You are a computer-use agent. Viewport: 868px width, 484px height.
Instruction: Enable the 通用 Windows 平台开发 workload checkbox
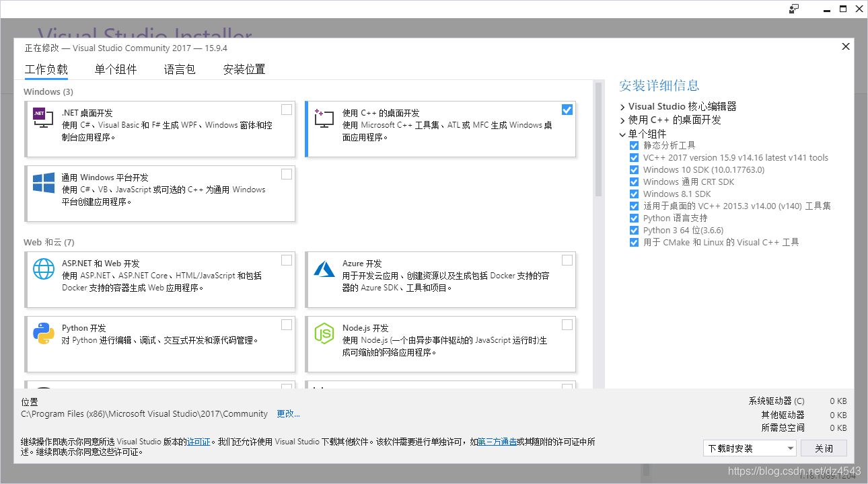(287, 174)
